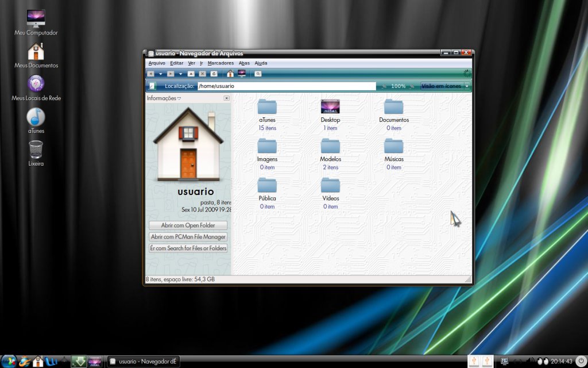Click the Home toolbar icon
The width and height of the screenshot is (588, 368).
[230, 74]
